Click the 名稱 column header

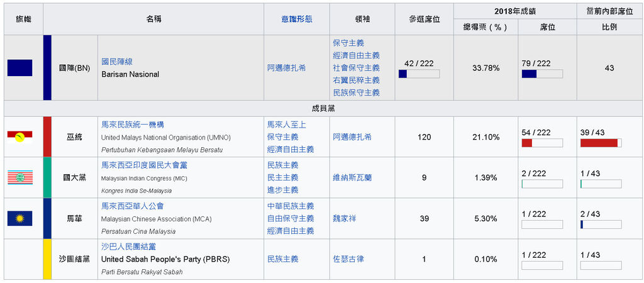[x=153, y=19]
